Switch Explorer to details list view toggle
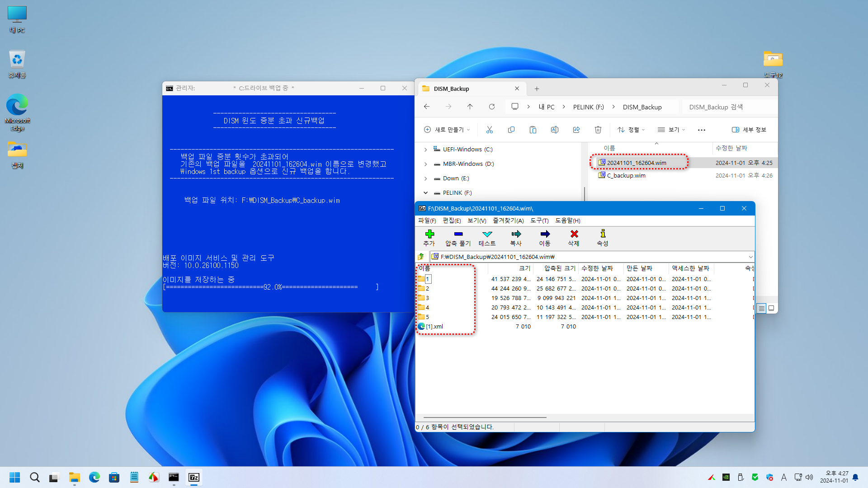This screenshot has width=868, height=488. 761,308
